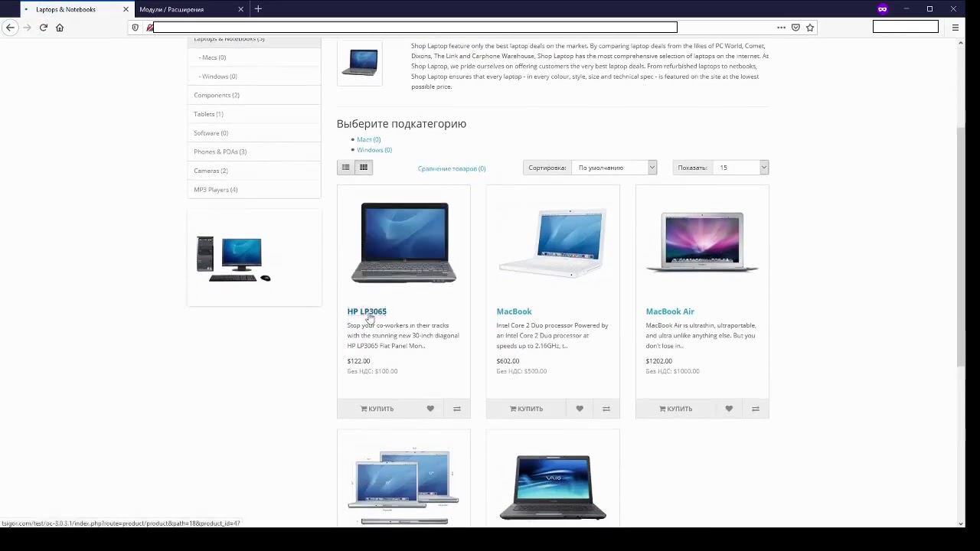The image size is (980, 551).
Task: Add MacBook Air to wish list
Action: tap(729, 409)
